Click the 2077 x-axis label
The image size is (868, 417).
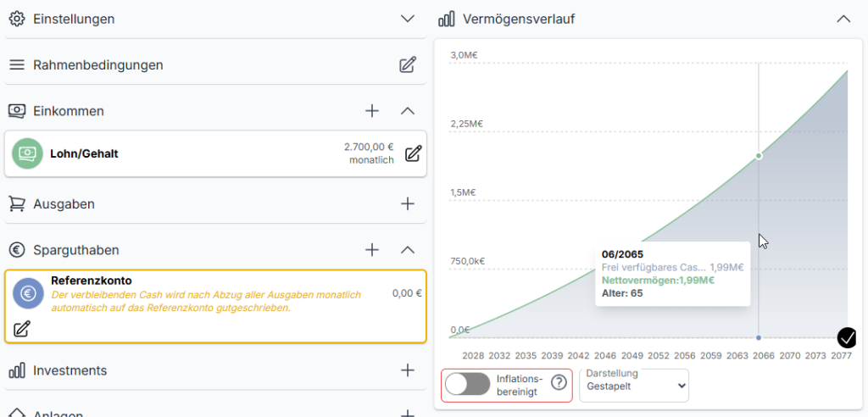point(841,356)
